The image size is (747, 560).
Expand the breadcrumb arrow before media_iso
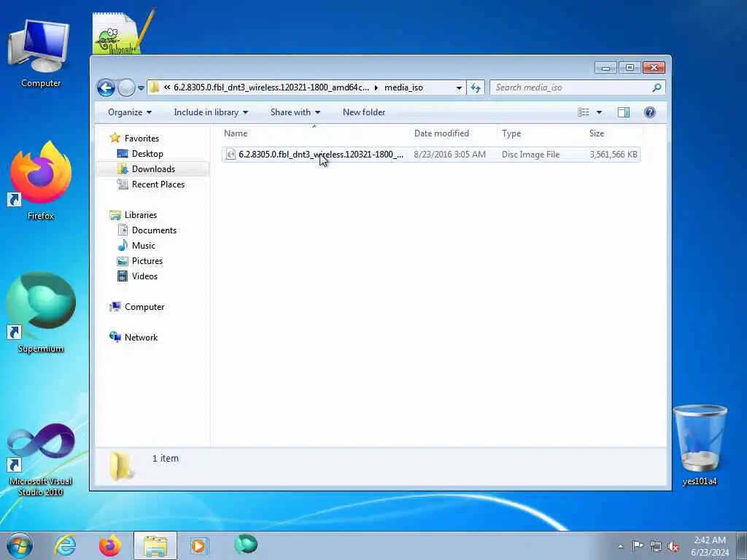376,87
